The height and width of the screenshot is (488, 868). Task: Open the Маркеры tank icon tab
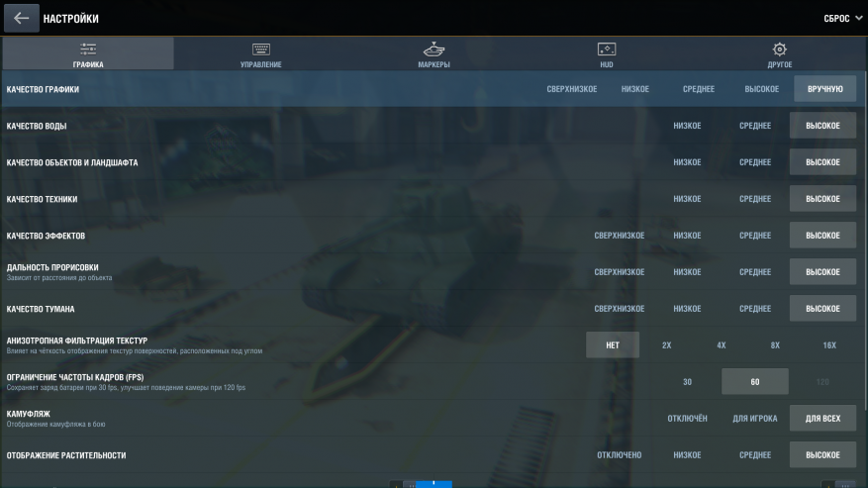click(434, 53)
